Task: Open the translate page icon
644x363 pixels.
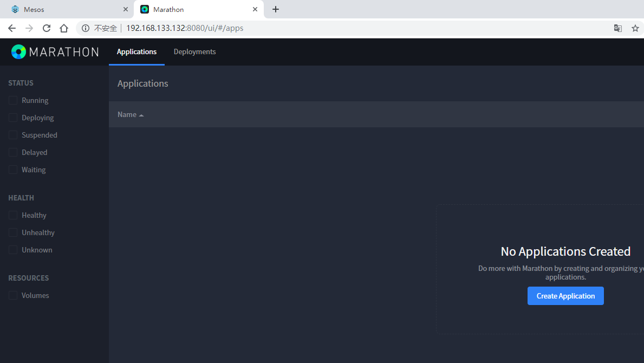Action: [617, 28]
